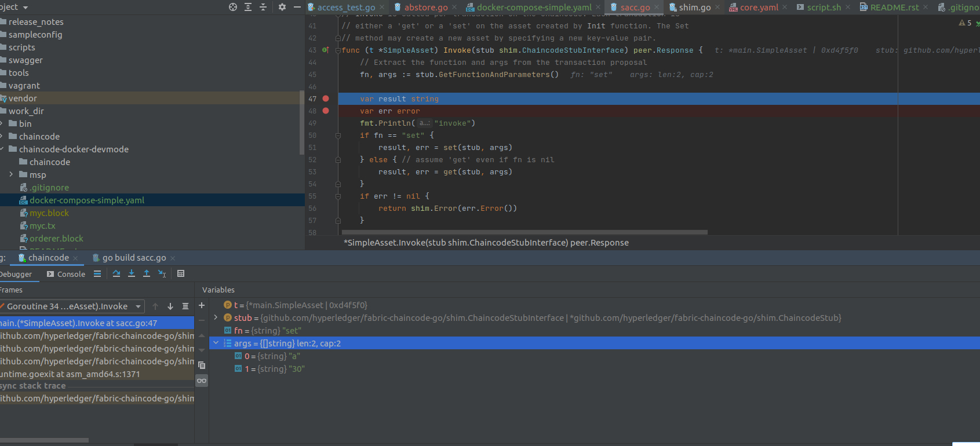The height and width of the screenshot is (446, 980).
Task: Expand the bin folder
Action: click(2, 123)
